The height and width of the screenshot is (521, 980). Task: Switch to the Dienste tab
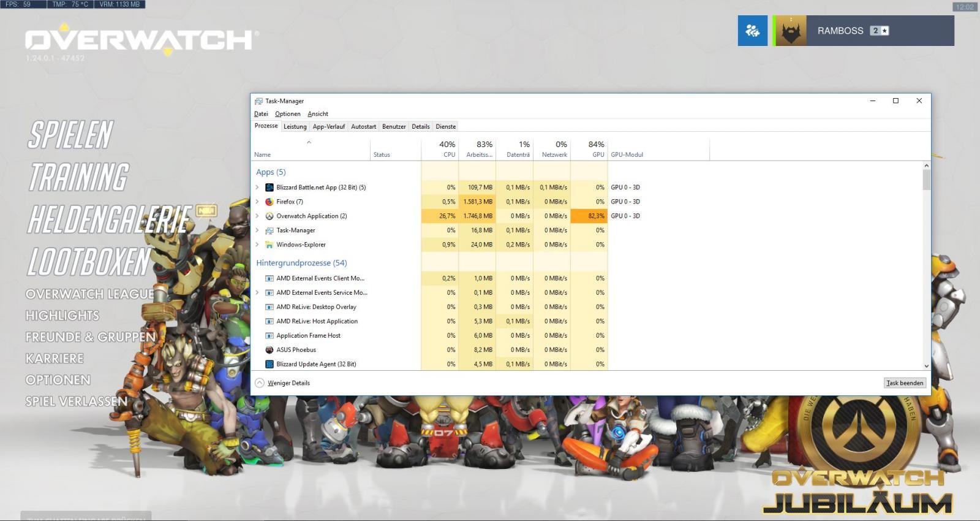coord(446,127)
